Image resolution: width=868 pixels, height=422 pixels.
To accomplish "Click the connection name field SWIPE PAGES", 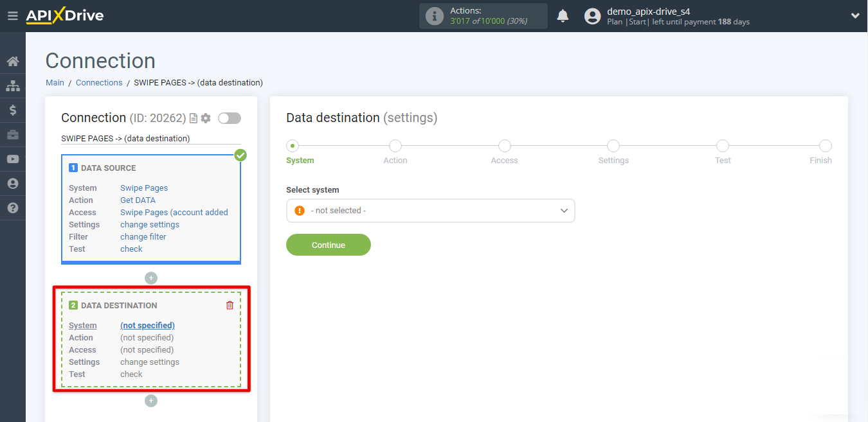I will tap(151, 138).
